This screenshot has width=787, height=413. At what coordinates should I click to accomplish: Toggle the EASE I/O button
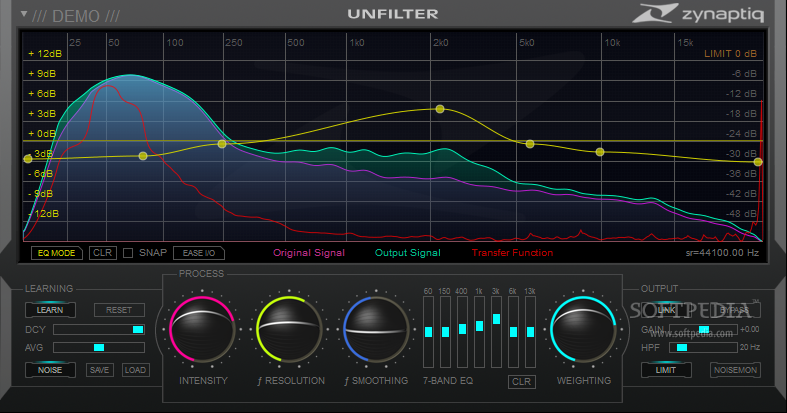[199, 253]
